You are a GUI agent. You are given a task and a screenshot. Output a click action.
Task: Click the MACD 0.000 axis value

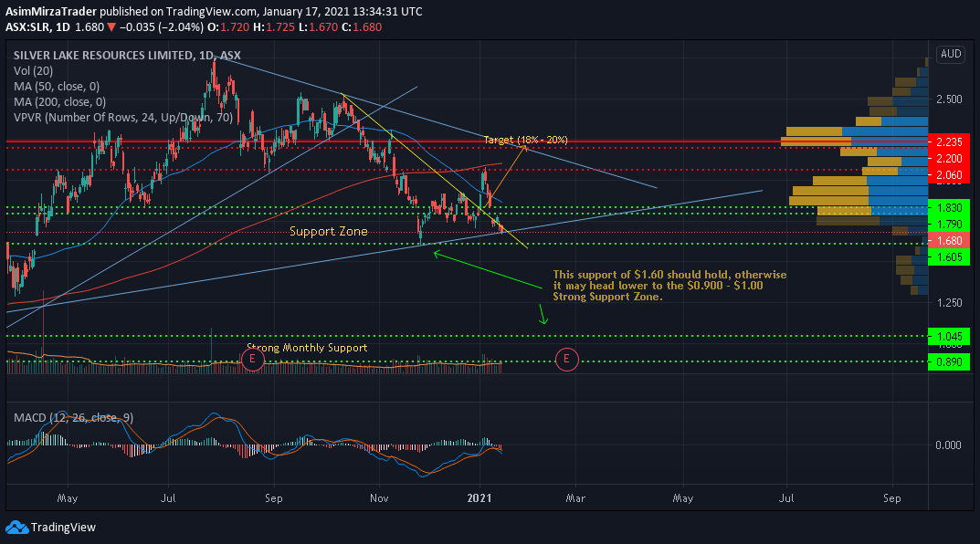(x=948, y=445)
